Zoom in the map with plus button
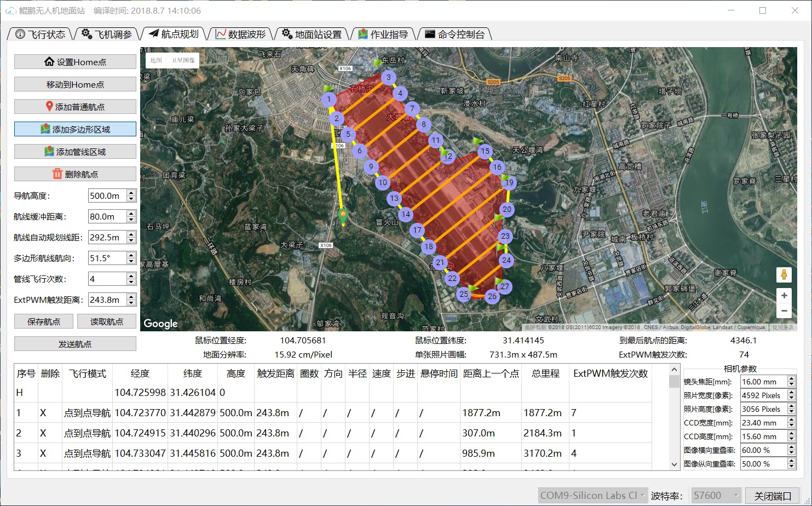This screenshot has width=812, height=506. (x=784, y=295)
